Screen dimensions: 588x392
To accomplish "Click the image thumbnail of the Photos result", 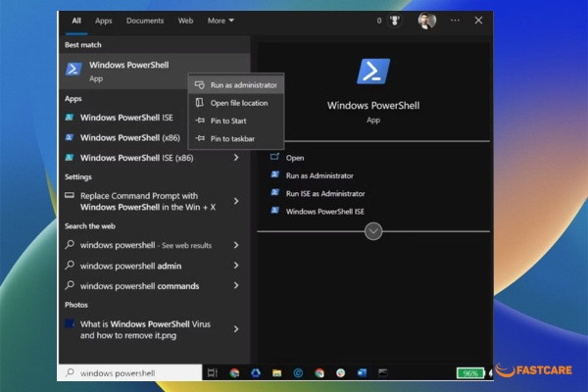I will [70, 323].
